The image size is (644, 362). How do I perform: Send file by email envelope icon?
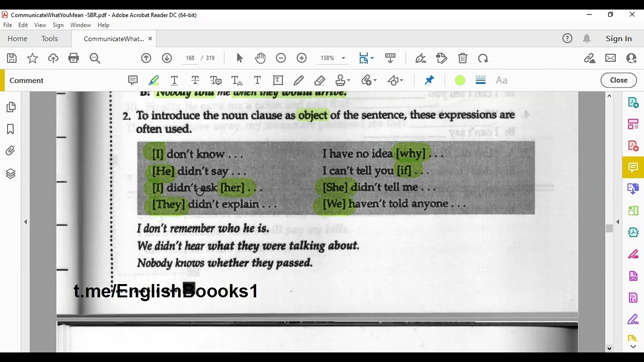click(610, 58)
